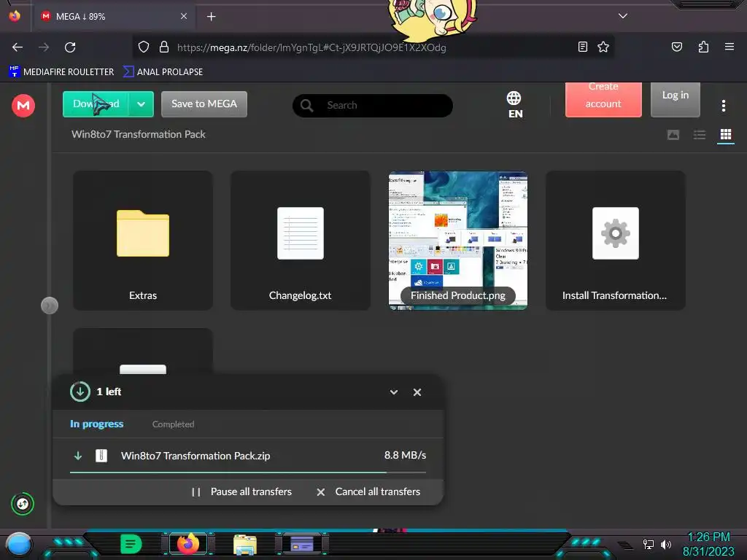The width and height of the screenshot is (747, 560).
Task: Click the Firefox taskbar icon
Action: [x=188, y=544]
